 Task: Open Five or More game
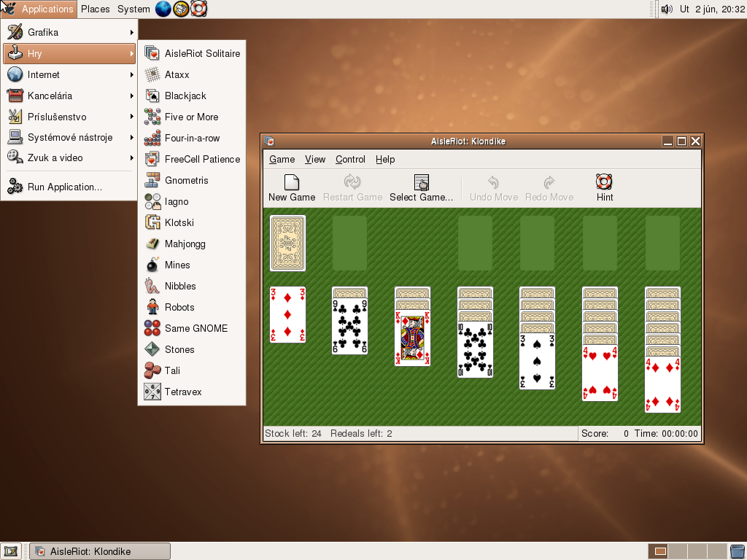pos(192,117)
